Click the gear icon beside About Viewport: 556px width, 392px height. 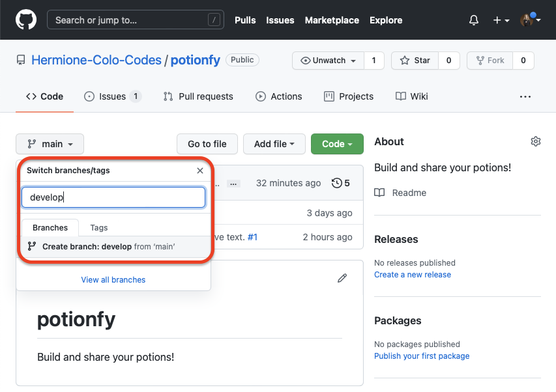click(x=536, y=141)
